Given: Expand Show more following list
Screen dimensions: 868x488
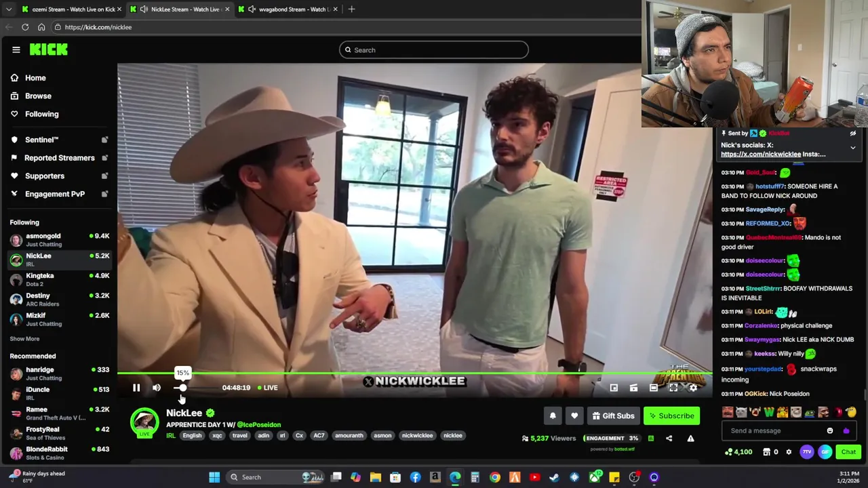Looking at the screenshot, I should pyautogui.click(x=24, y=339).
